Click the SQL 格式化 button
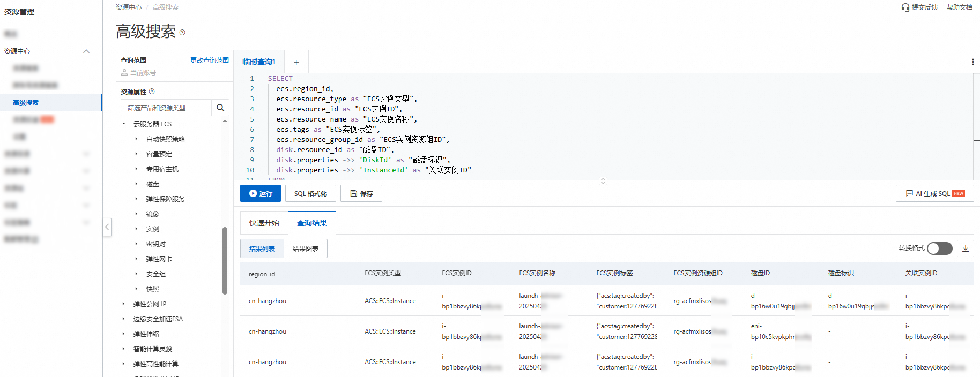The height and width of the screenshot is (377, 980). pyautogui.click(x=310, y=193)
